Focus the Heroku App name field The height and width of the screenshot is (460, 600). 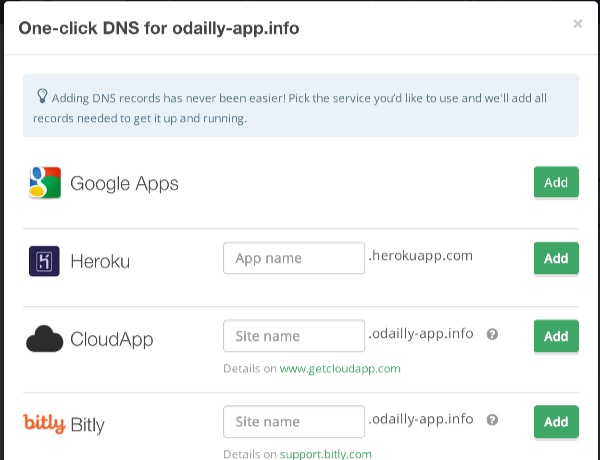tap(294, 258)
